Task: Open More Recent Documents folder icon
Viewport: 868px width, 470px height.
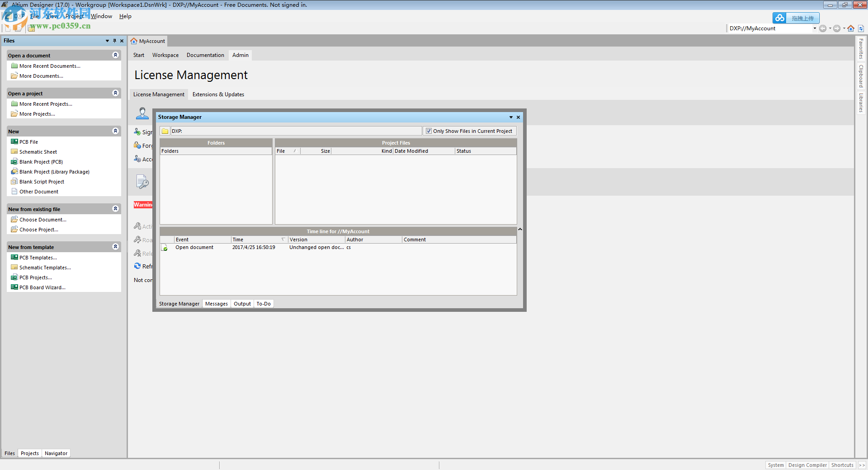Action: coord(14,66)
